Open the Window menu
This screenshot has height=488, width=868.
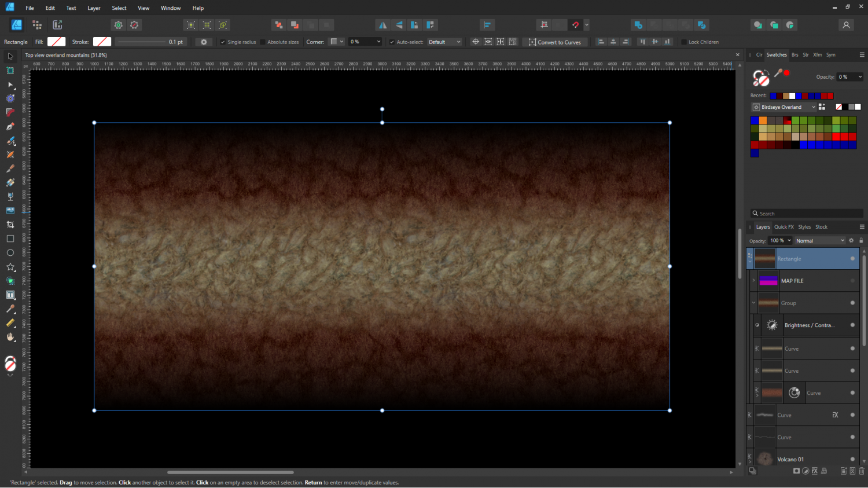171,8
